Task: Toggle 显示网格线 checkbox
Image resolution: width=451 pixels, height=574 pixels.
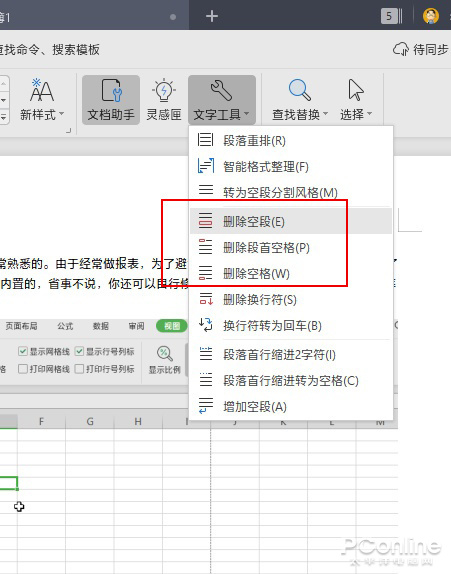Action: (23, 351)
